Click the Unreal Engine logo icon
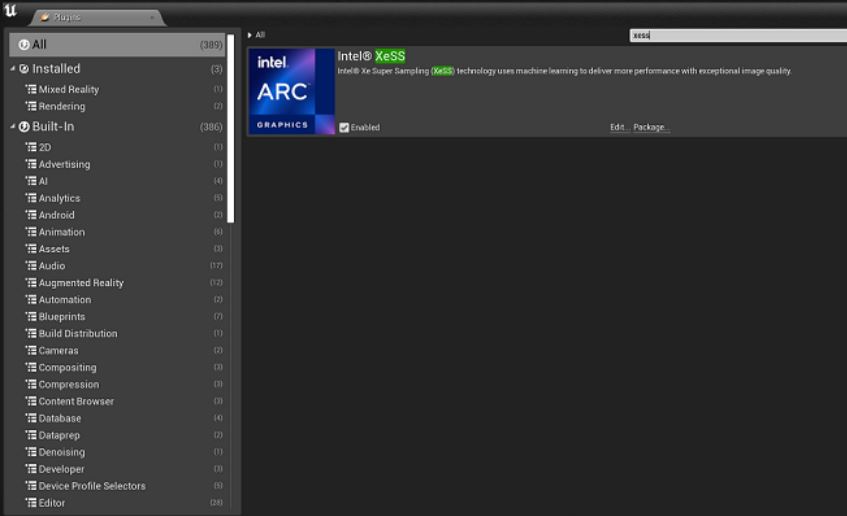 coord(10,10)
